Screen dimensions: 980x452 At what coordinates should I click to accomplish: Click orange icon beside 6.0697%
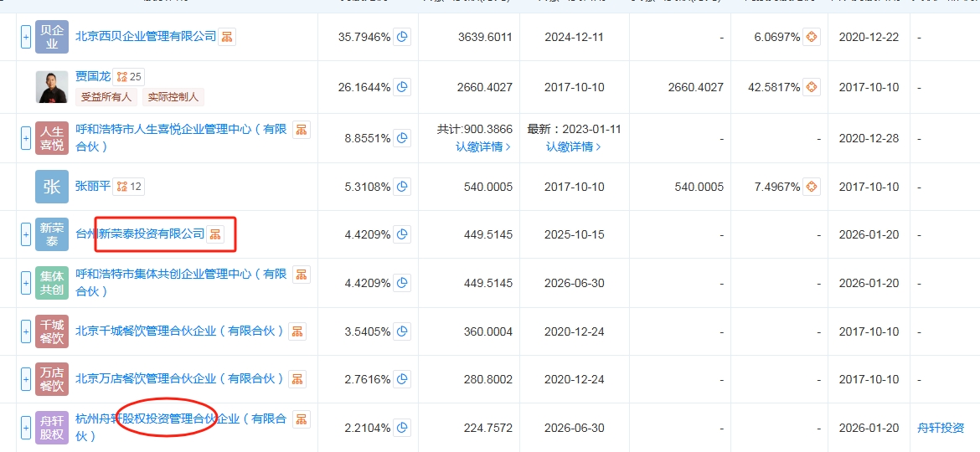coord(811,37)
